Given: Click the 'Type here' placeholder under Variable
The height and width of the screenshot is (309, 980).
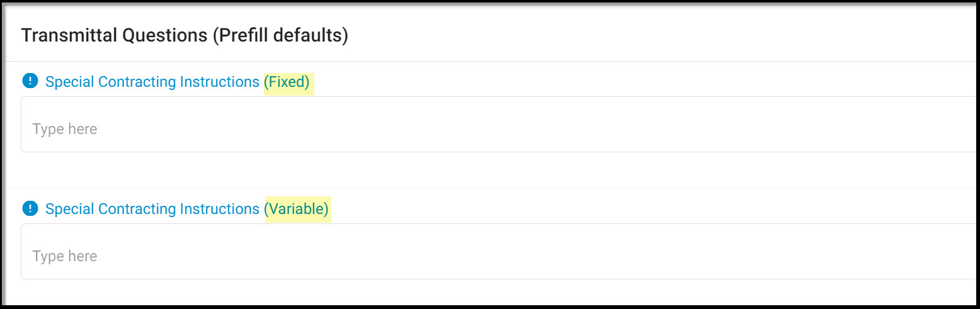Looking at the screenshot, I should 65,256.
